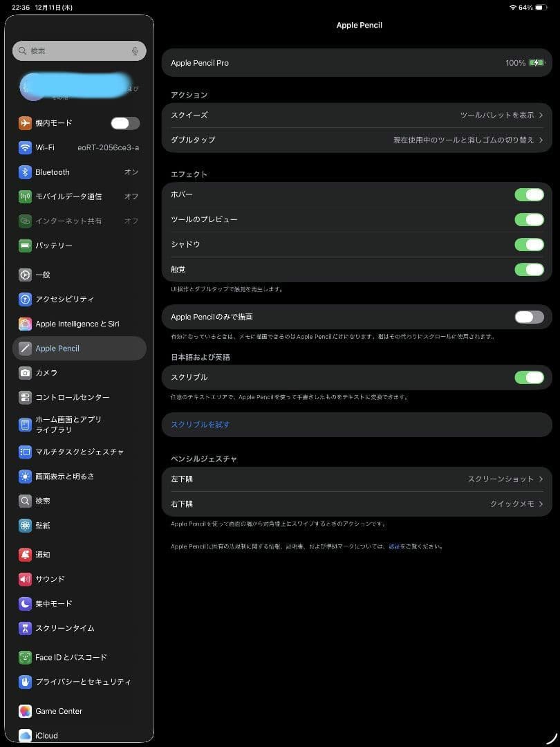
Task: Open 一般 settings via the gear icon
Action: coord(23,275)
